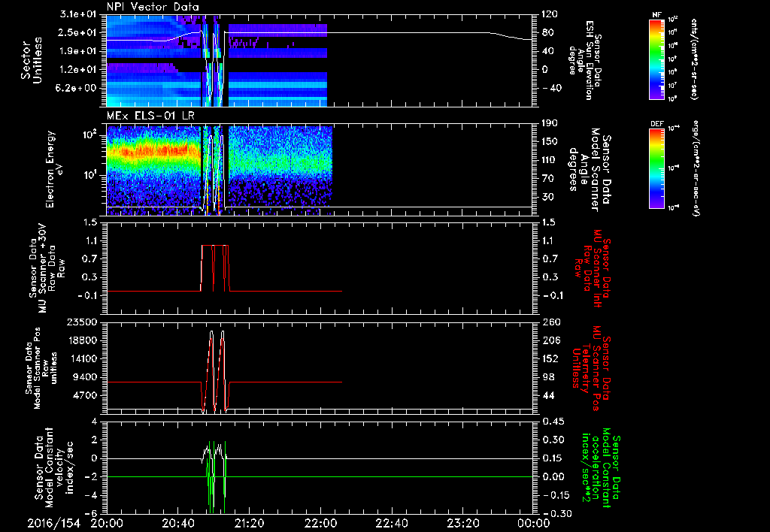Screen dimensions: 770x532
Task: Click the 00:00 time axis label
Action: point(534,523)
